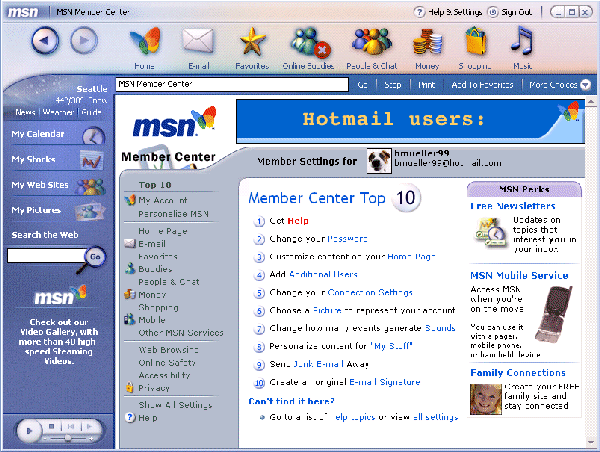Screen dimensions: 600x452
Task: Open My Pictures in the sidebar
Action: 57,210
